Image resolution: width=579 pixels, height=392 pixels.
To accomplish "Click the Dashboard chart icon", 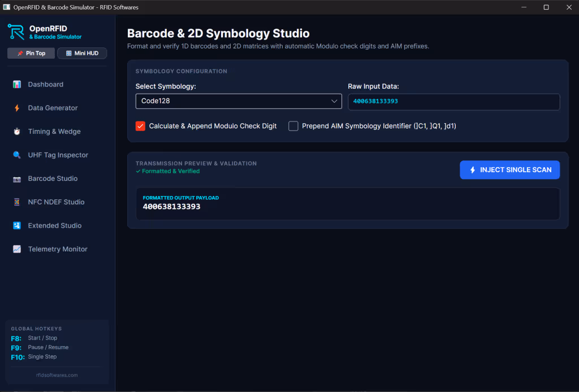I will click(17, 85).
